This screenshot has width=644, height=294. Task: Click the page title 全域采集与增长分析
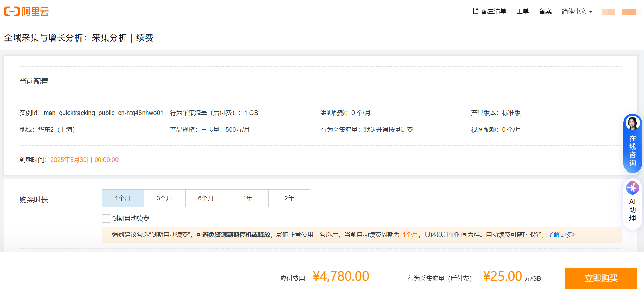pyautogui.click(x=44, y=38)
